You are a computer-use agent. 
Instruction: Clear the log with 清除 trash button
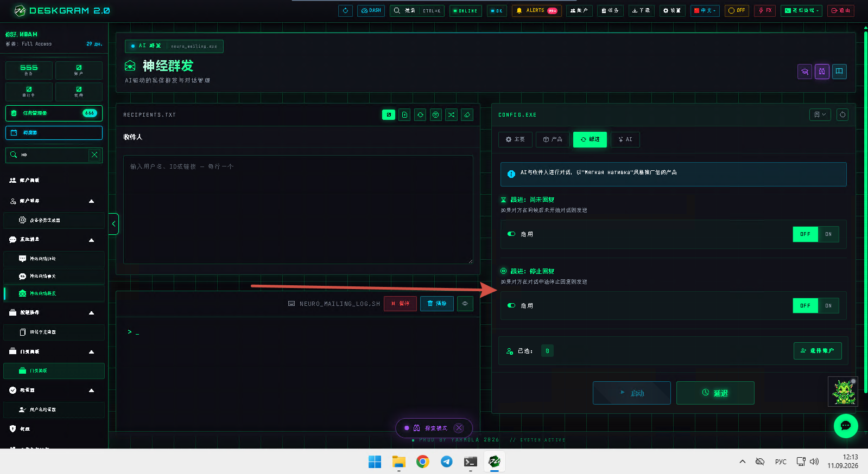[436, 304]
